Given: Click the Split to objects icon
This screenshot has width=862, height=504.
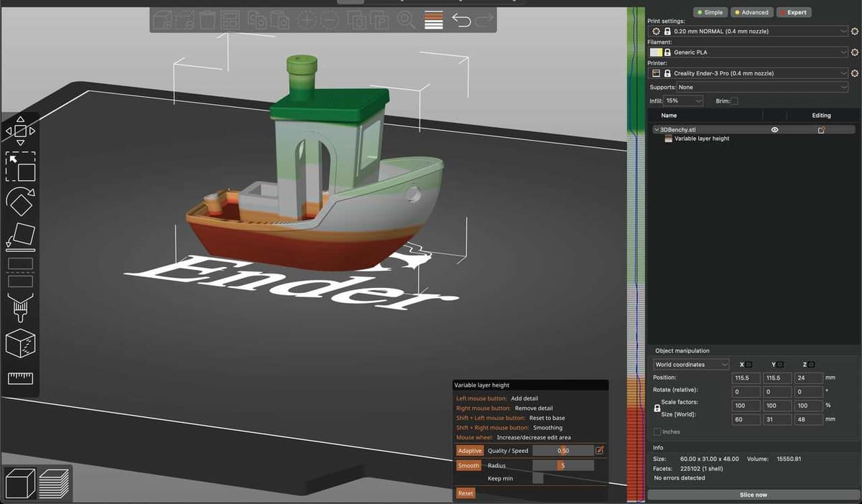Looking at the screenshot, I should tap(357, 19).
